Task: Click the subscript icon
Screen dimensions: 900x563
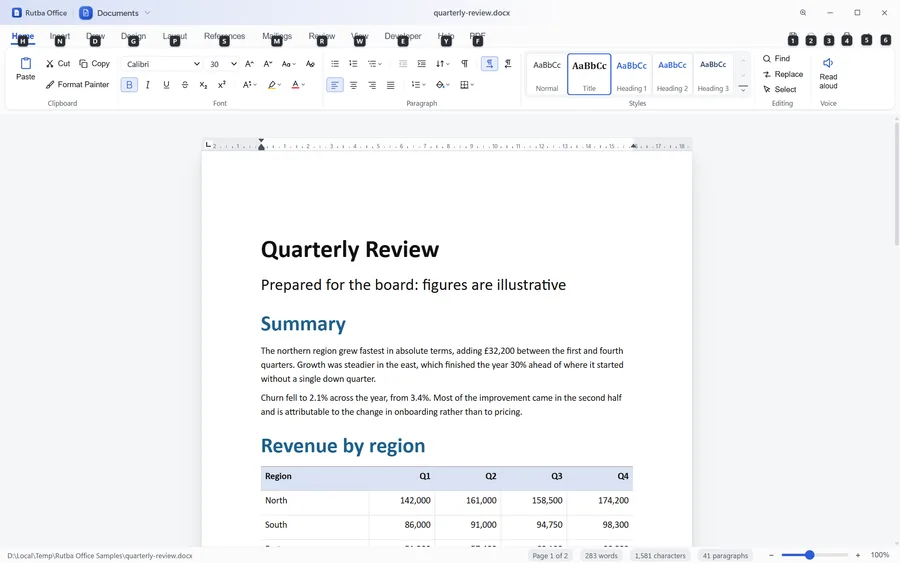Action: [x=203, y=85]
